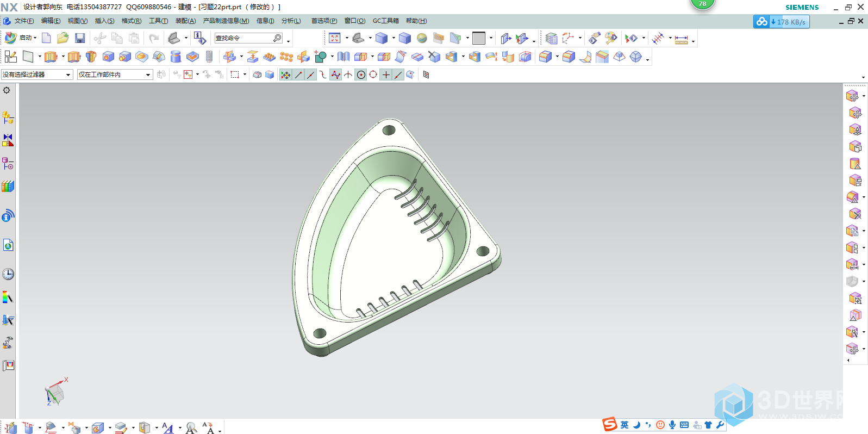The height and width of the screenshot is (434, 868).
Task: Toggle the Intersection snap option
Action: pos(348,75)
